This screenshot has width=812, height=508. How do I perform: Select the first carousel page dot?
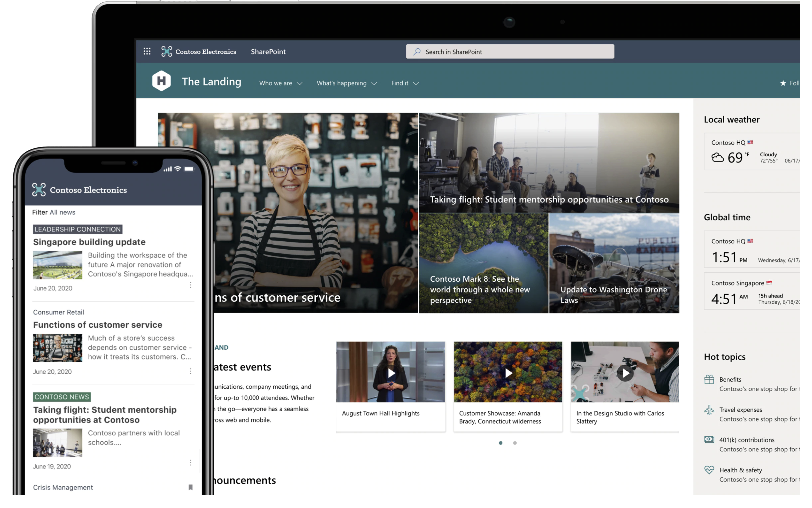coord(501,443)
